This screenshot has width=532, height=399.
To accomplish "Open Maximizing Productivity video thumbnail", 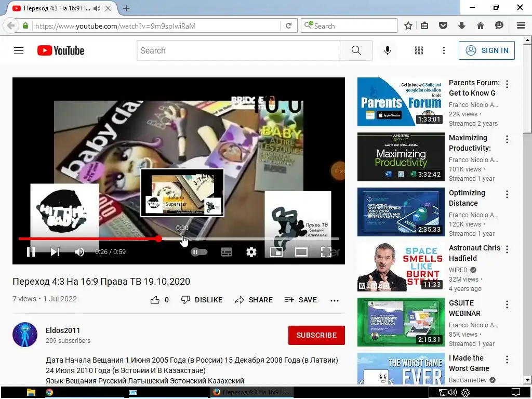I will click(x=401, y=157).
